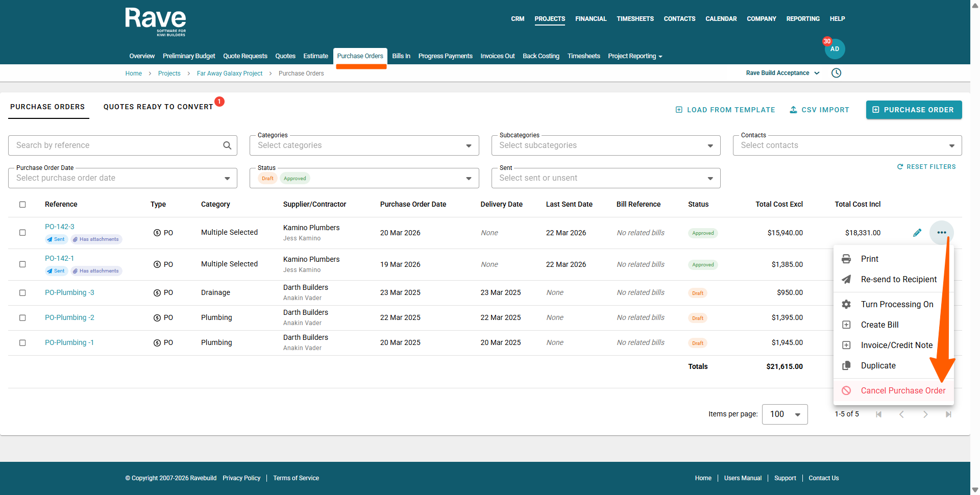Click the search magnifier icon in the reference field
980x495 pixels.
pos(227,145)
